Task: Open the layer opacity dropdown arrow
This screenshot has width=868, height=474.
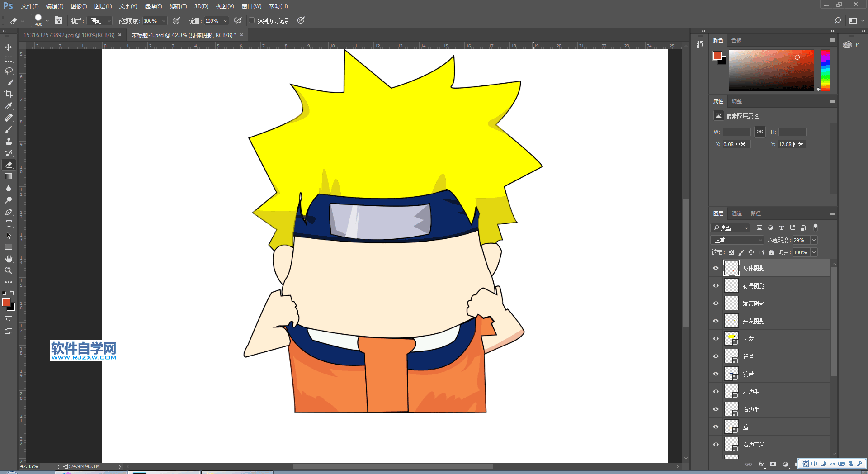Action: click(814, 240)
